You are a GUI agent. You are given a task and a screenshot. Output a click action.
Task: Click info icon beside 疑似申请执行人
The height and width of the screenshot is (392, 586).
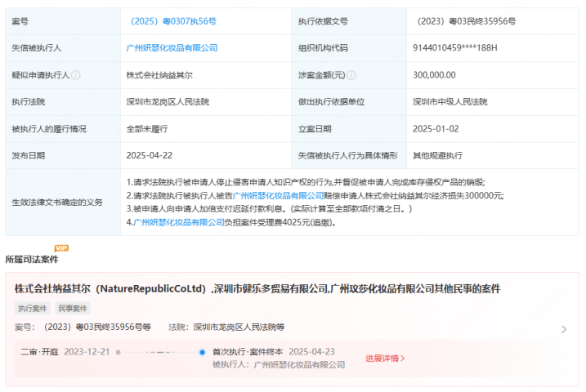point(75,75)
